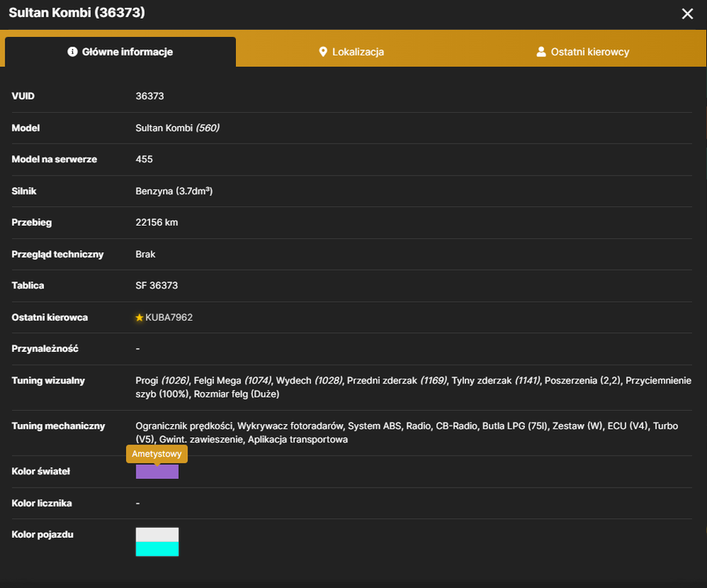Select the Przegląd techniczny value Brak
Viewport: 707px width, 588px height.
coord(145,254)
